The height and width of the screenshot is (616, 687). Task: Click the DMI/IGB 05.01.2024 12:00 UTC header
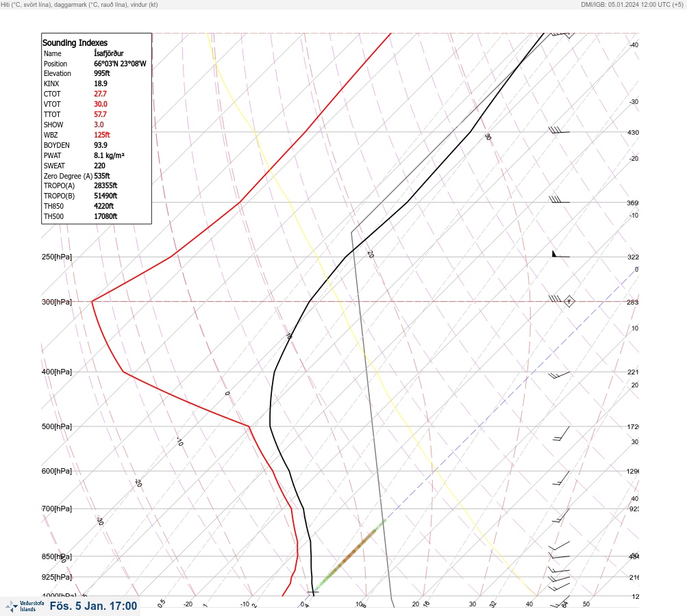point(632,4)
